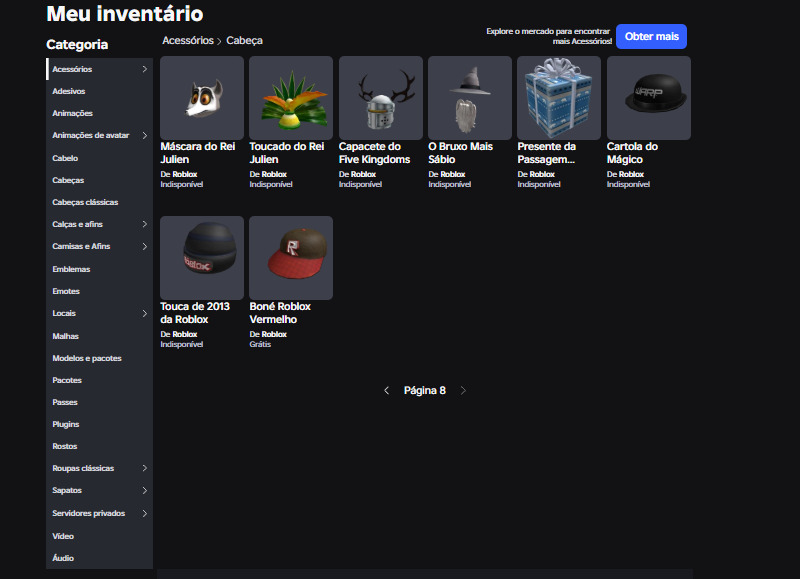Go to the previous inventory page arrow
The image size is (800, 579).
pos(386,390)
